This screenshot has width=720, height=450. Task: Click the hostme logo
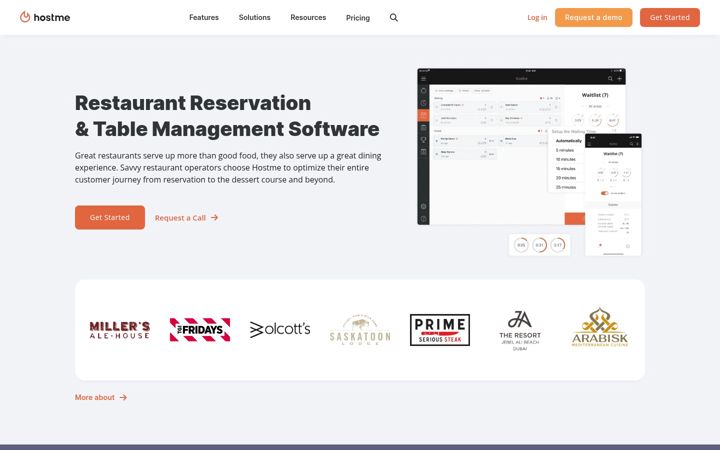[x=45, y=17]
